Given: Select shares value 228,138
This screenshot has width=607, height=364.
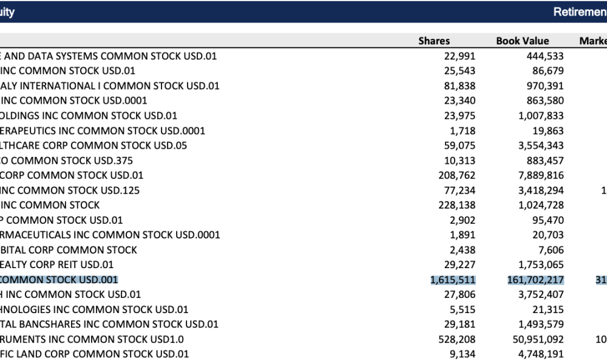Looking at the screenshot, I should click(x=457, y=205).
